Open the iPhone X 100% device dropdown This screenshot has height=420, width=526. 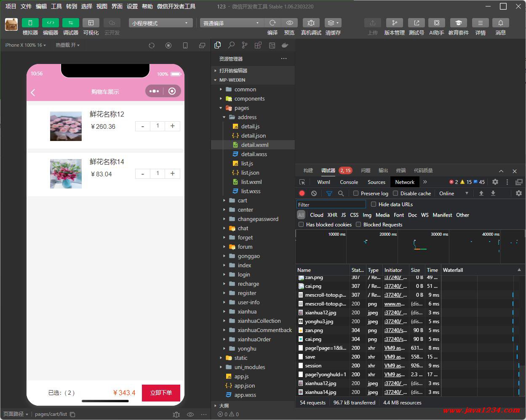tap(25, 45)
